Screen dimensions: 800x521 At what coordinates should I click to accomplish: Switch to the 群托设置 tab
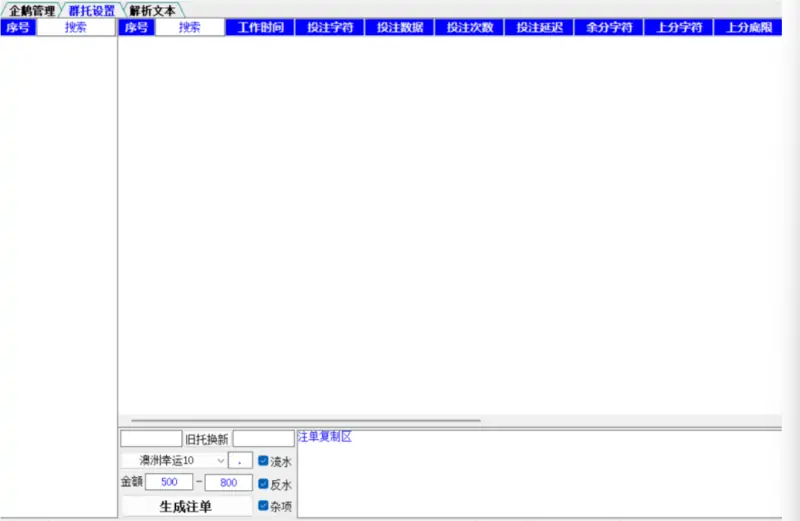tap(91, 10)
